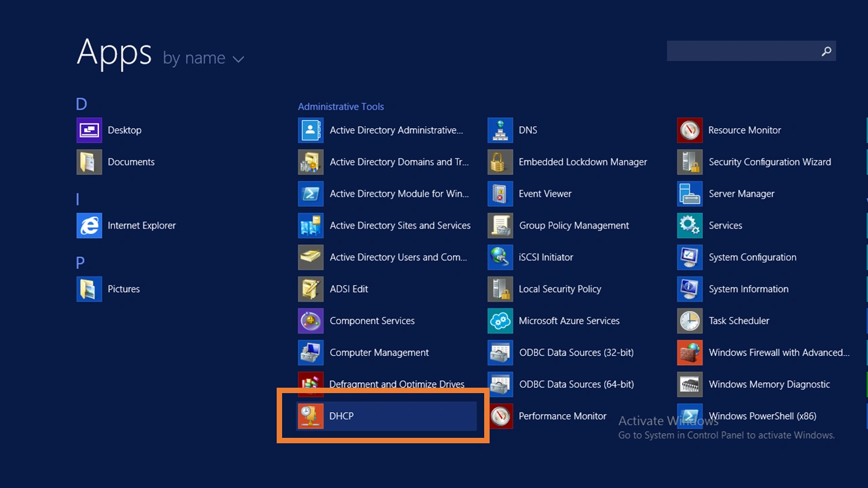Open the Microsoft Azure Services icon

tap(500, 321)
